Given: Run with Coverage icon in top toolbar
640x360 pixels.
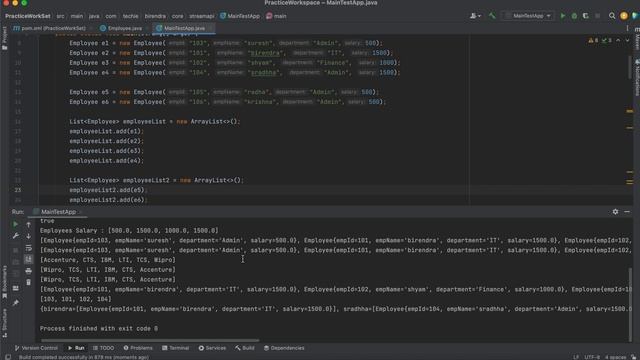Looking at the screenshot, I should click(x=586, y=16).
